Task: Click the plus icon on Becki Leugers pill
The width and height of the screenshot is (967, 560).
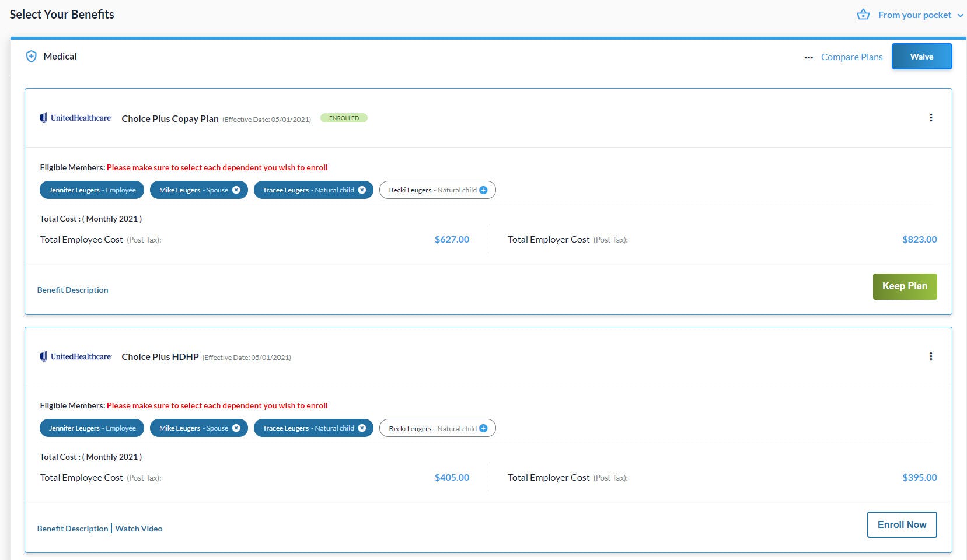Action: [484, 190]
